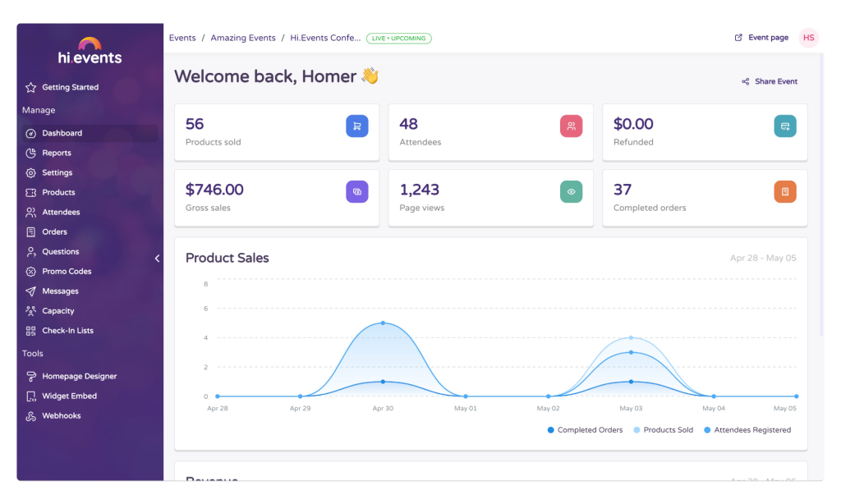Click the pink Attendees icon on stat card
841x504 pixels.
point(571,126)
